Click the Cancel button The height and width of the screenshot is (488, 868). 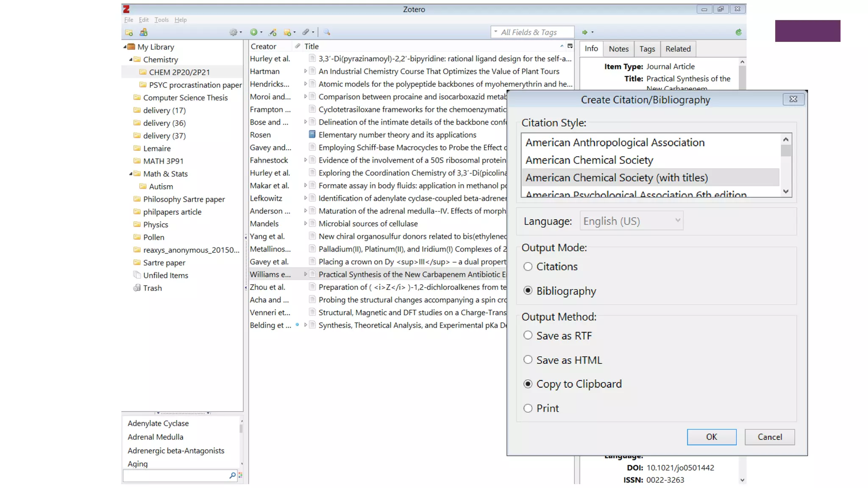coord(770,437)
